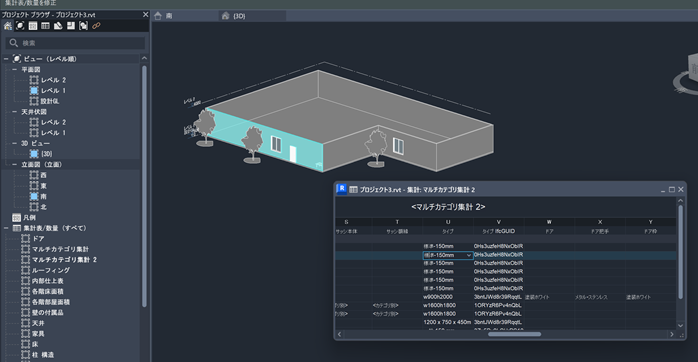Click the タイプ IfcGUID field header
The height and width of the screenshot is (362, 698).
(499, 232)
